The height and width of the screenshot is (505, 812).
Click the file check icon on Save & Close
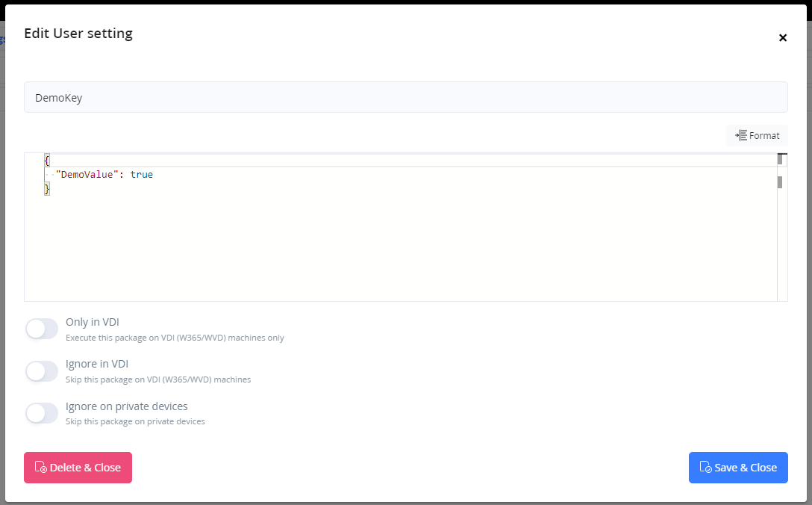pyautogui.click(x=705, y=468)
